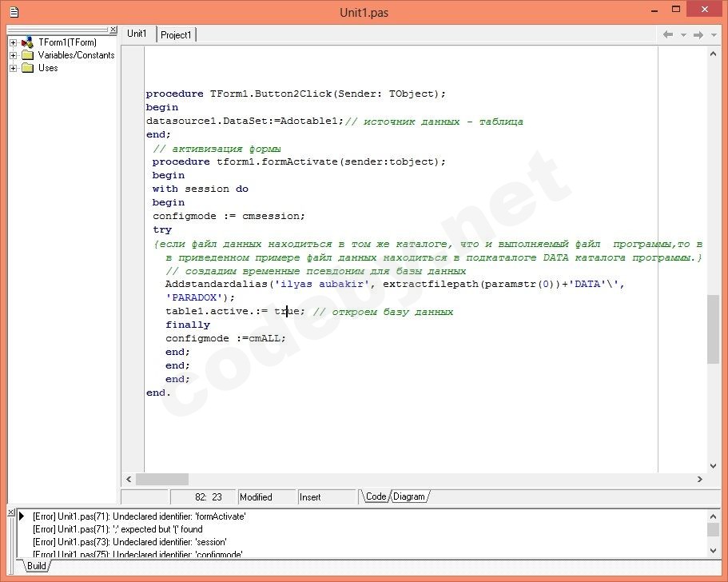Click the forward navigation arrow
Viewport: 728px width, 582px height.
(x=698, y=34)
